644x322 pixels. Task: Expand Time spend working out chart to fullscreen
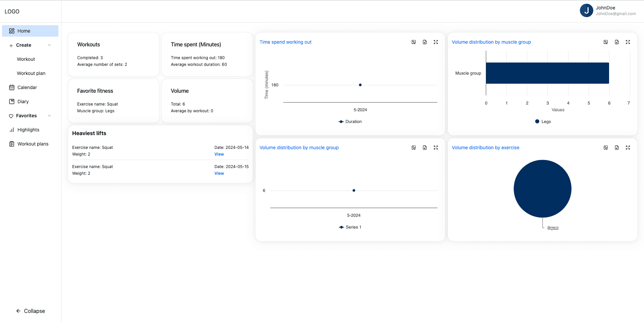435,42
